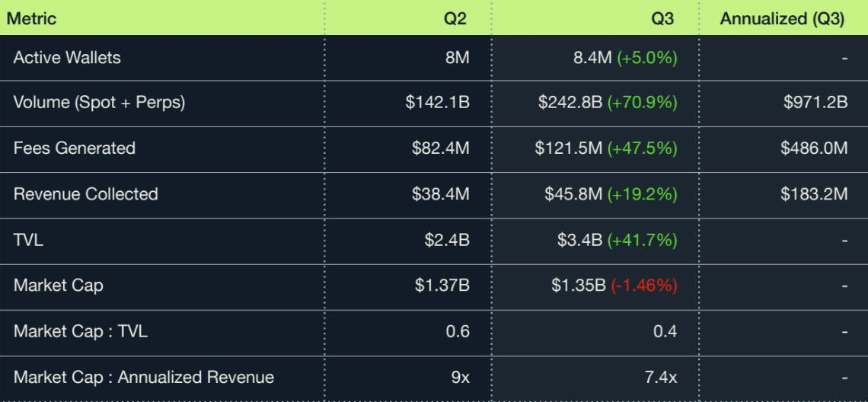The width and height of the screenshot is (868, 402).
Task: Click the 7.4x Q3 revenue multiple
Action: point(660,377)
